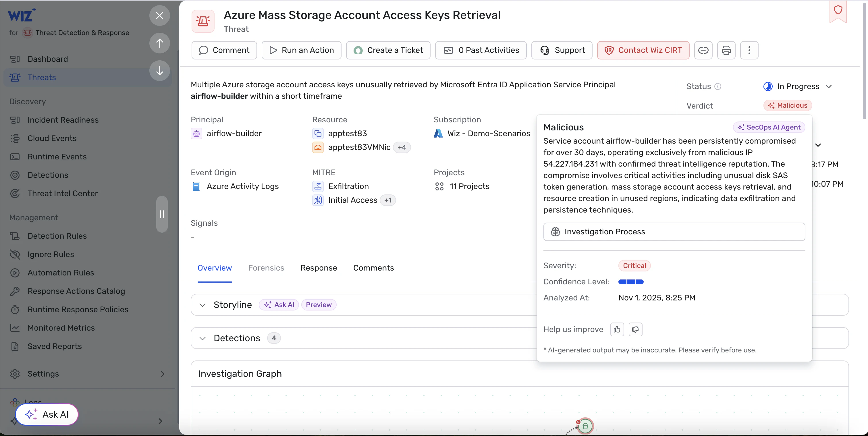Close the threat details panel
Viewport: 868px width, 436px height.
[x=159, y=16]
